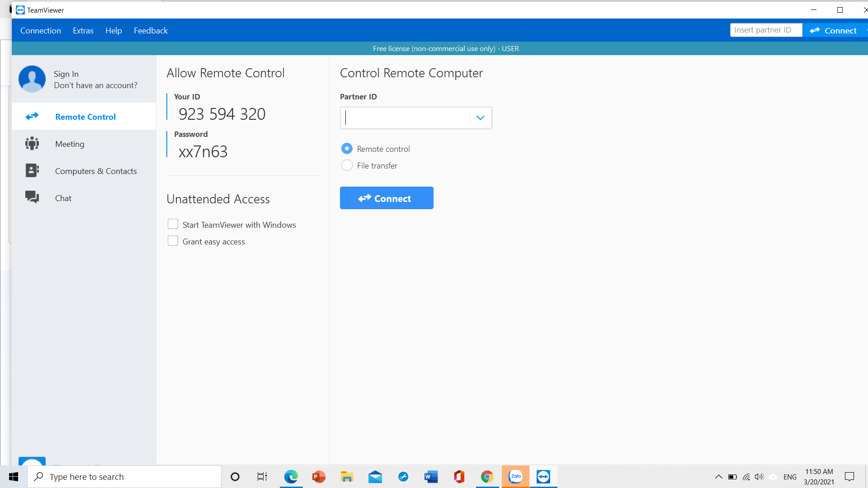Open the blue wrench app on the taskbar
This screenshot has height=488, width=868.
tap(403, 477)
